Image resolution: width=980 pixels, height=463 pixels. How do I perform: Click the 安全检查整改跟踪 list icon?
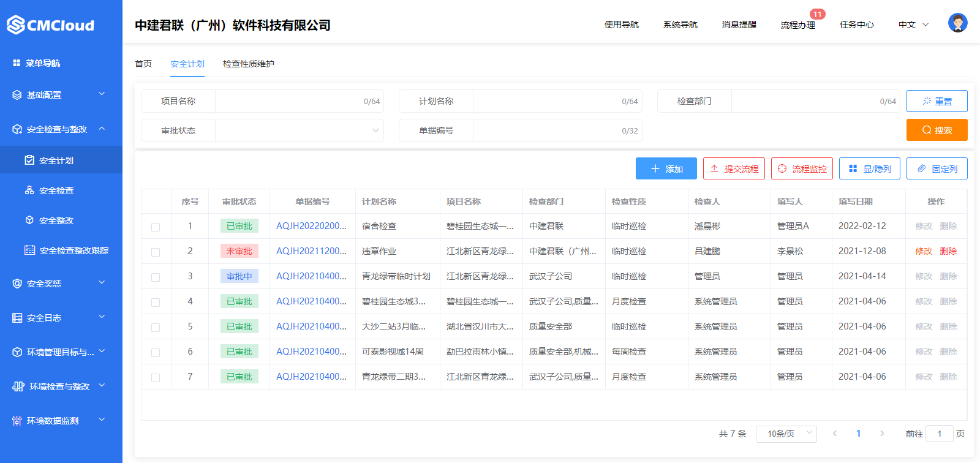(x=29, y=250)
